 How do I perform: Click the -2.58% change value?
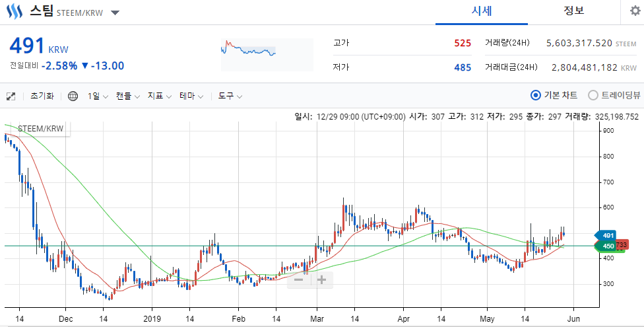point(59,66)
